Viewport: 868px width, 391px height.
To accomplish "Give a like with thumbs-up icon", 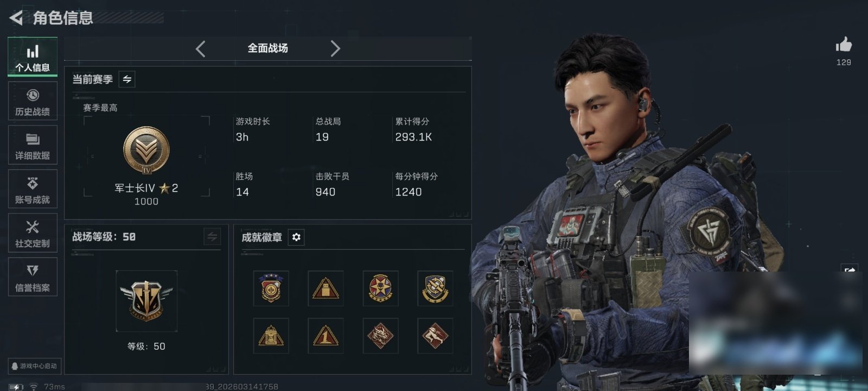I will (x=844, y=45).
